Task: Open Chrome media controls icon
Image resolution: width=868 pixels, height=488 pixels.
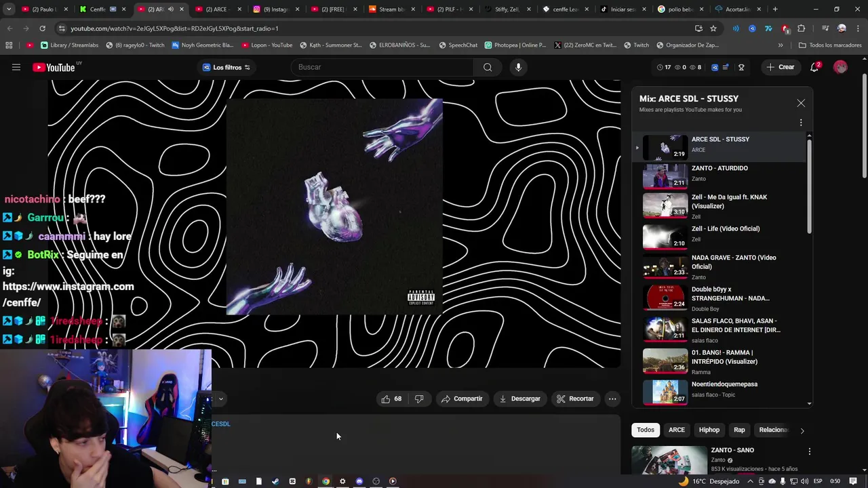Action: 825,28
